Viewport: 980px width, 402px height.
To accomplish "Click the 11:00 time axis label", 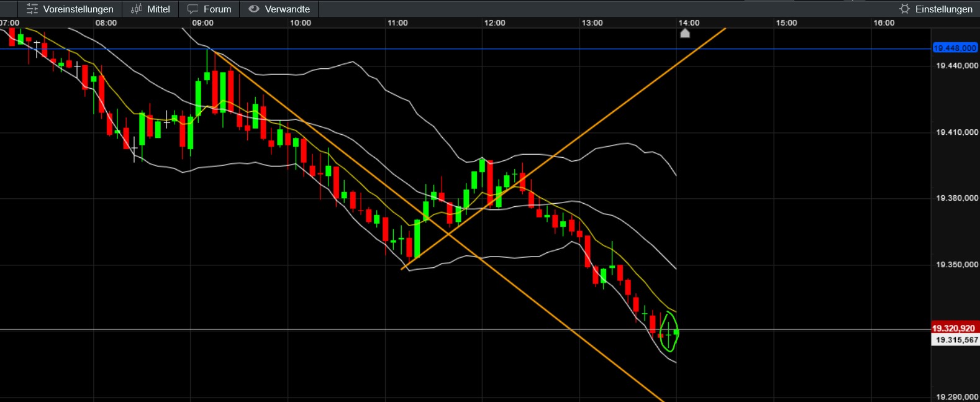I will [x=397, y=22].
